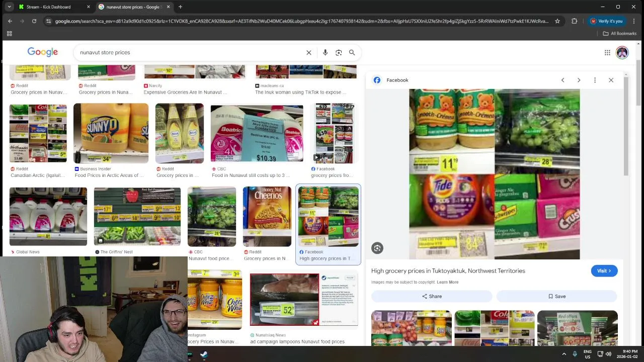Search by image with Google Lens
The image size is (644, 362).
coord(339,52)
